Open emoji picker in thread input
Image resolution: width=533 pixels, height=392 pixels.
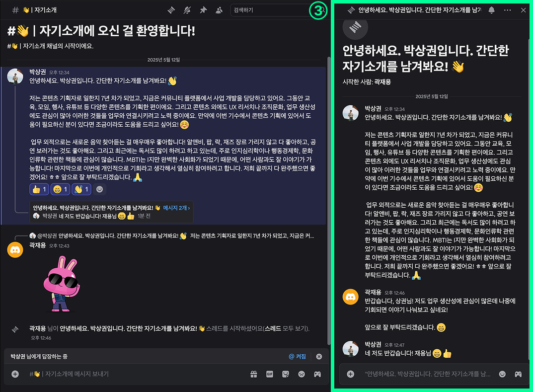(x=502, y=374)
